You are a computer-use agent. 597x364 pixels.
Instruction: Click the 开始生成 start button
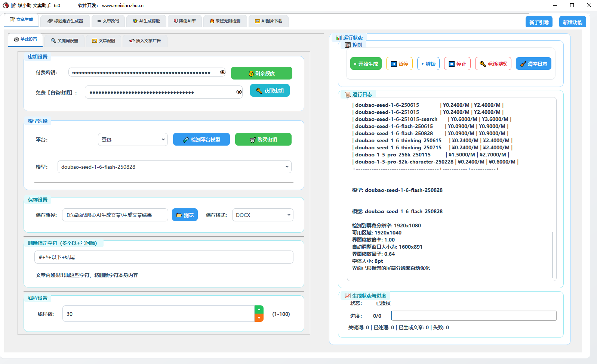(x=366, y=64)
